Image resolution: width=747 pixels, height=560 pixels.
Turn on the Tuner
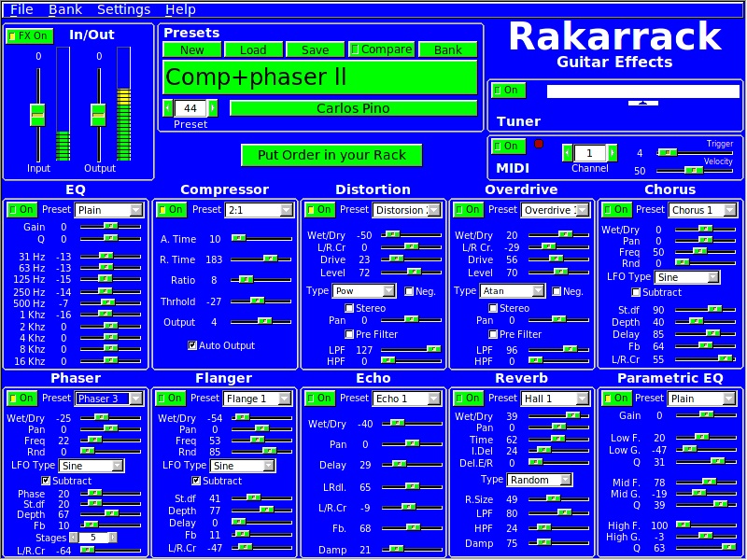point(509,91)
